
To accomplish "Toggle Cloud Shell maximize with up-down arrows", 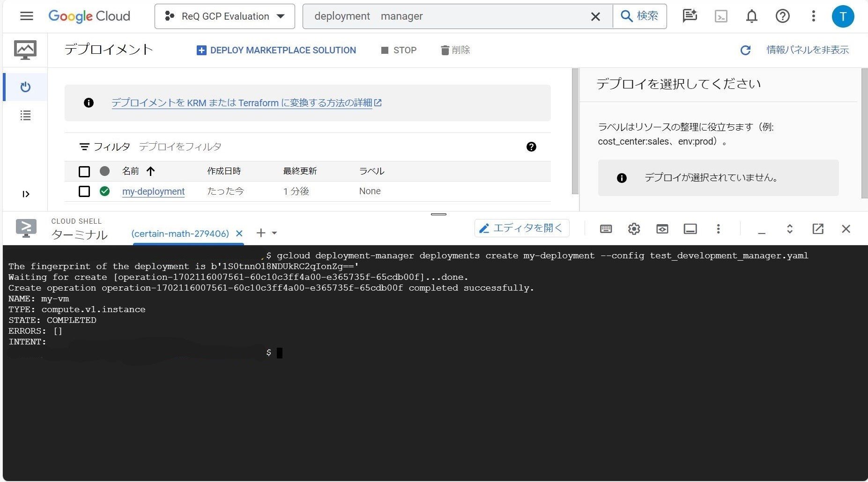I will click(789, 229).
